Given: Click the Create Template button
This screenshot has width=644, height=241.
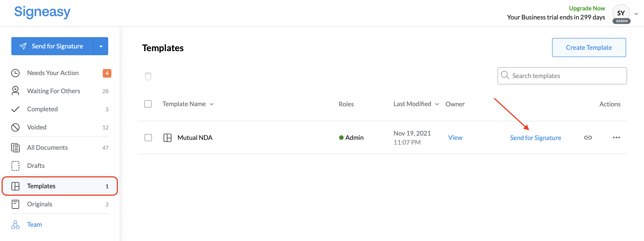Looking at the screenshot, I should click(589, 48).
